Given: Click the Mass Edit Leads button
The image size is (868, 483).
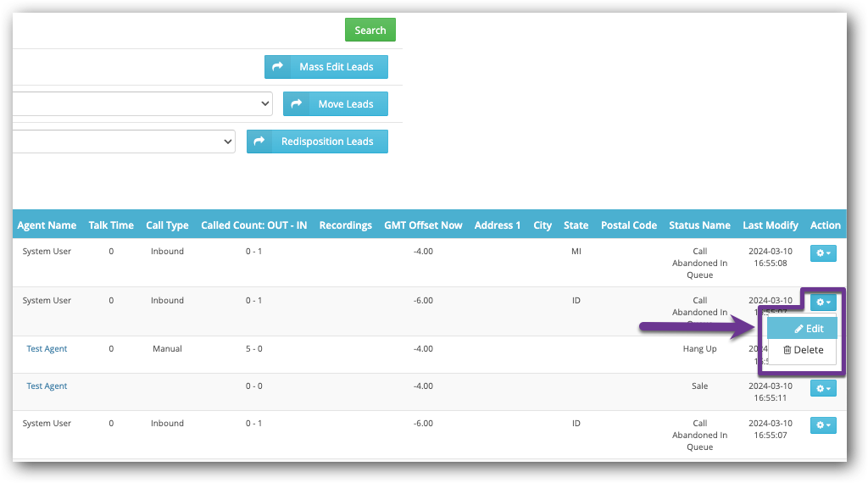Looking at the screenshot, I should pos(326,67).
